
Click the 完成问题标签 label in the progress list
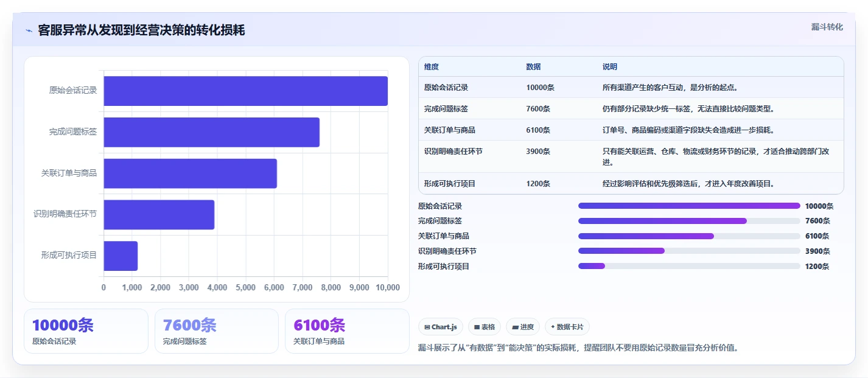440,221
